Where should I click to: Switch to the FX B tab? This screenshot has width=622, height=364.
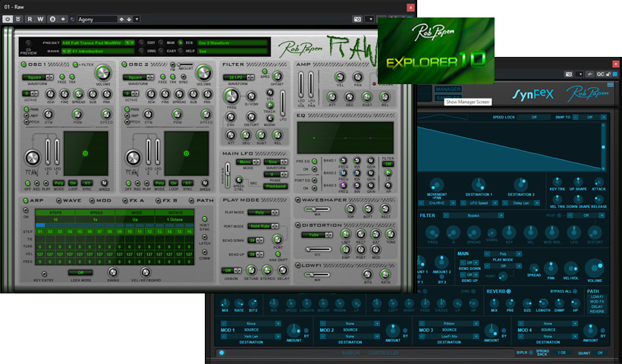pos(167,201)
